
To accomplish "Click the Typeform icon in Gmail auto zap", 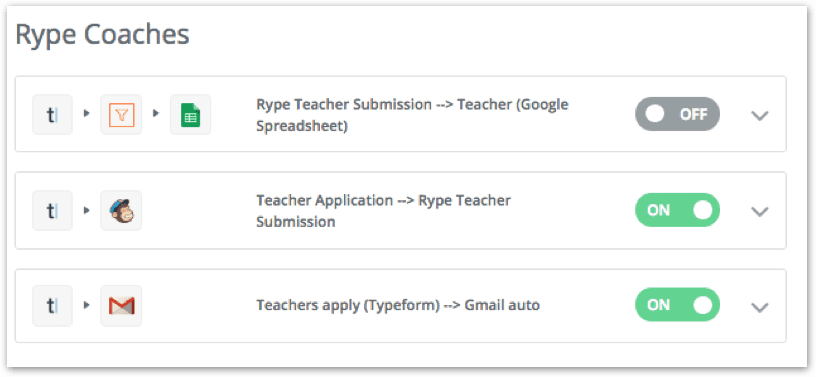I will [x=53, y=306].
